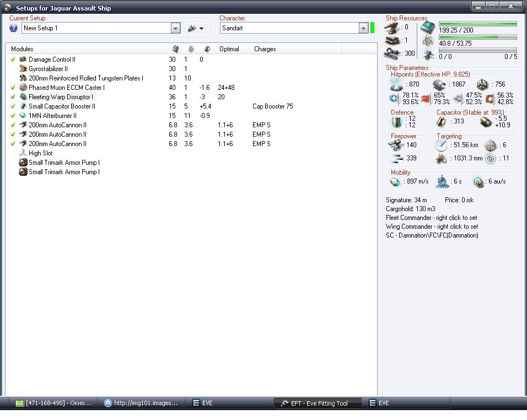Open the http://img101.images taskbar item
Screen dimensions: 527x420
pyautogui.click(x=141, y=403)
